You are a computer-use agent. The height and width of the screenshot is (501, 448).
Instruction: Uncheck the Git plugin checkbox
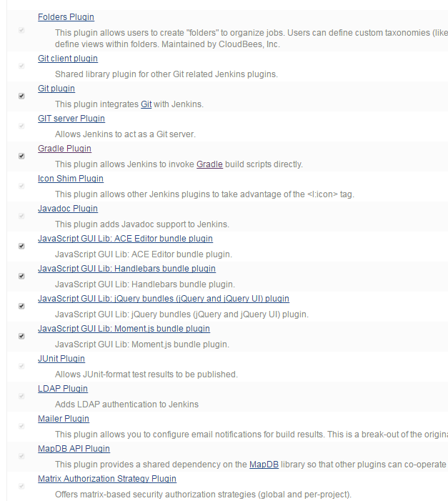click(21, 96)
